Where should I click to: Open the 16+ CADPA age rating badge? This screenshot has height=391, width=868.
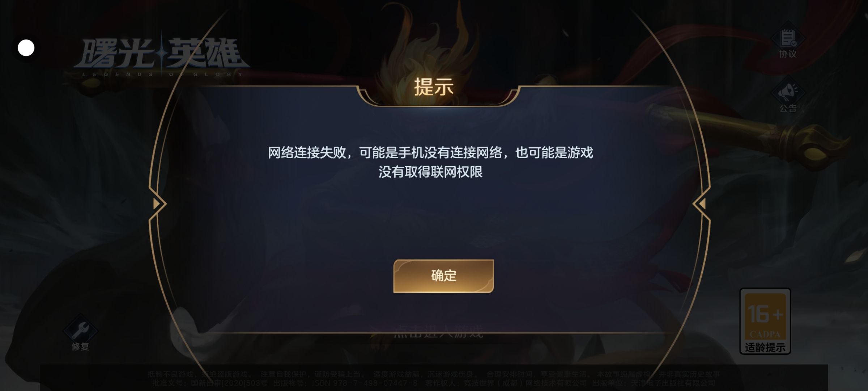[765, 321]
